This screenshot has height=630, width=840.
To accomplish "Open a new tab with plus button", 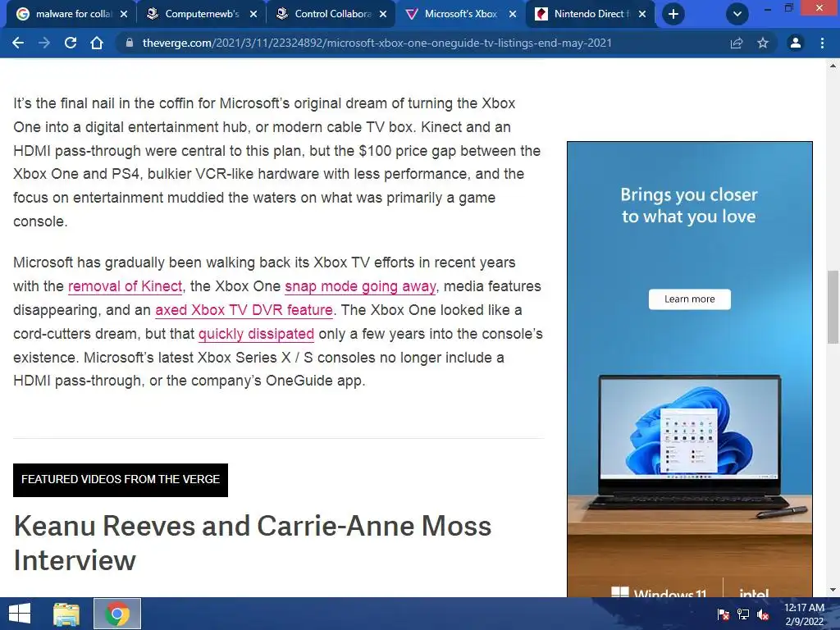I will [x=673, y=14].
